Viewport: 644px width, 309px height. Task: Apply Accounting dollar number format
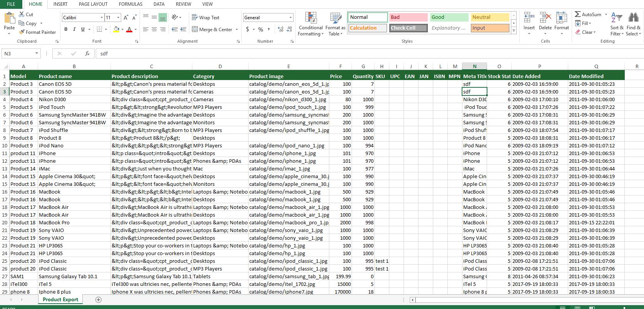coord(247,29)
